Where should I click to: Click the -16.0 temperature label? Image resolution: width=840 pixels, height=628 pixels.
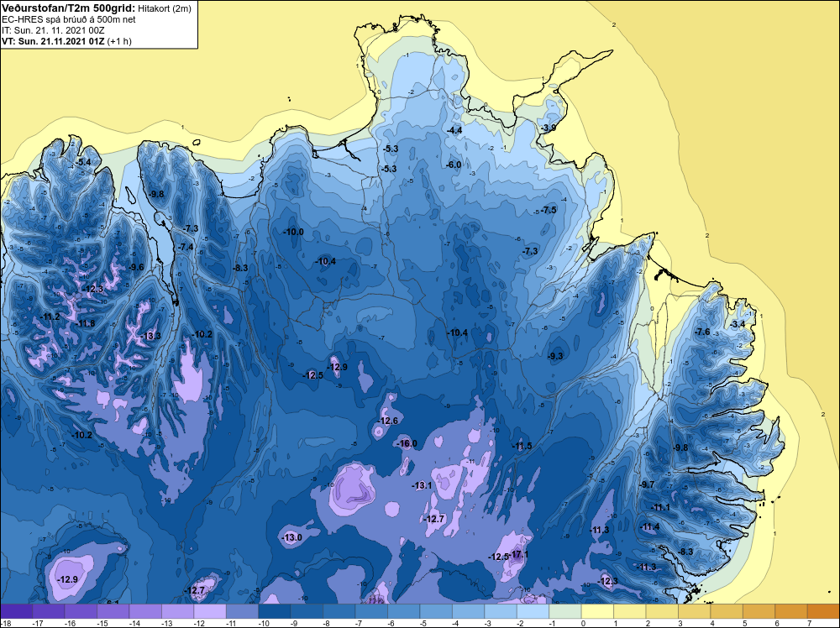click(407, 443)
